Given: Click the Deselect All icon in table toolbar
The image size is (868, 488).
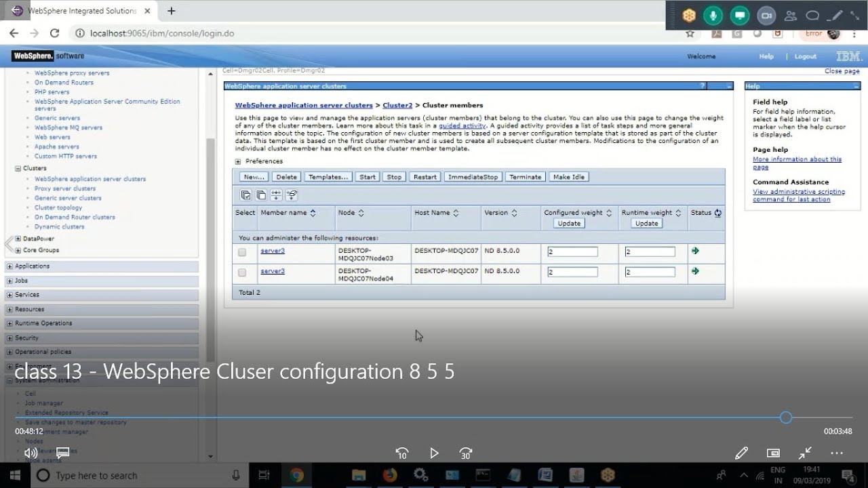Looking at the screenshot, I should [x=261, y=195].
